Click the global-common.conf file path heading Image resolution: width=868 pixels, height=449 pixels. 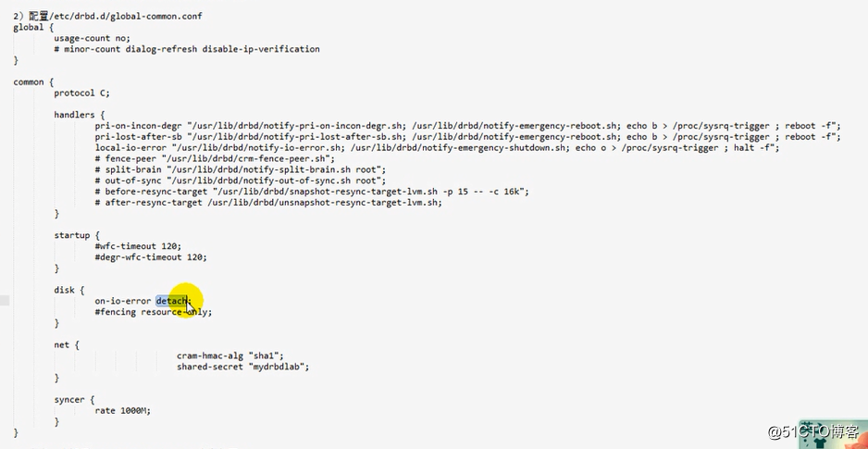coord(108,16)
